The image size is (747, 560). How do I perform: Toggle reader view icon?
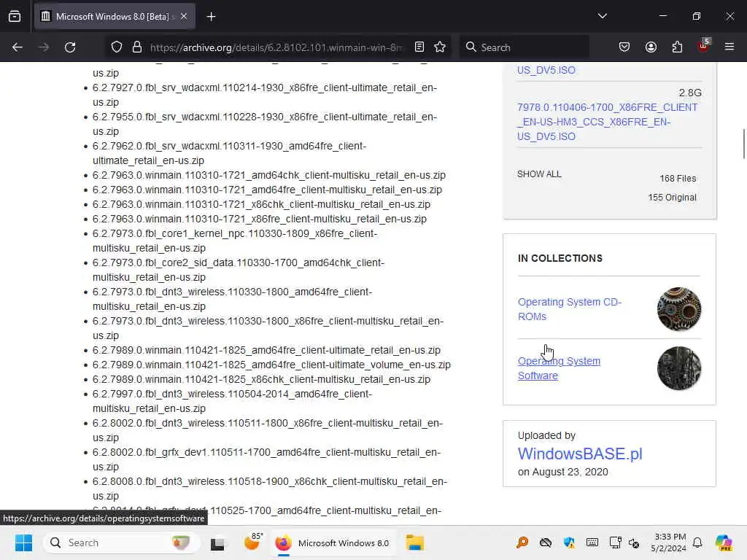(419, 47)
